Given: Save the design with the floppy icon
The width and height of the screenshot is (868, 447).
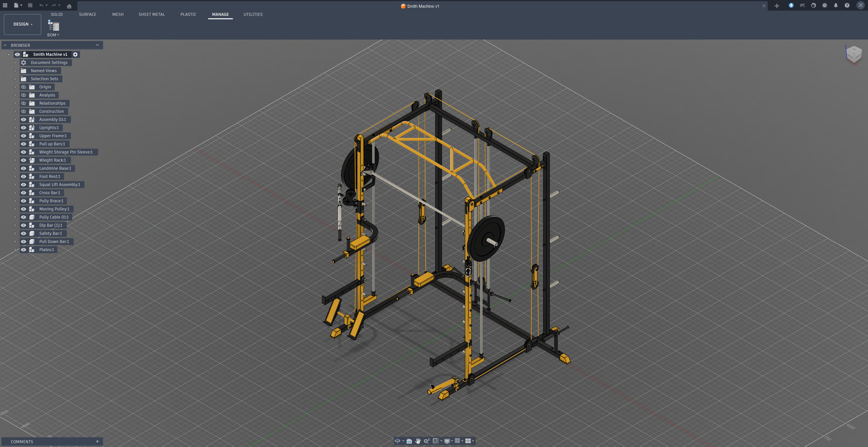Looking at the screenshot, I should 30,5.
